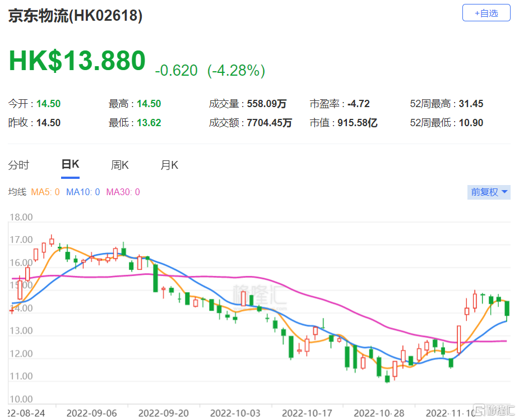Click 52周最低 value 10.90
This screenshot has height=420, width=519.
click(x=471, y=123)
